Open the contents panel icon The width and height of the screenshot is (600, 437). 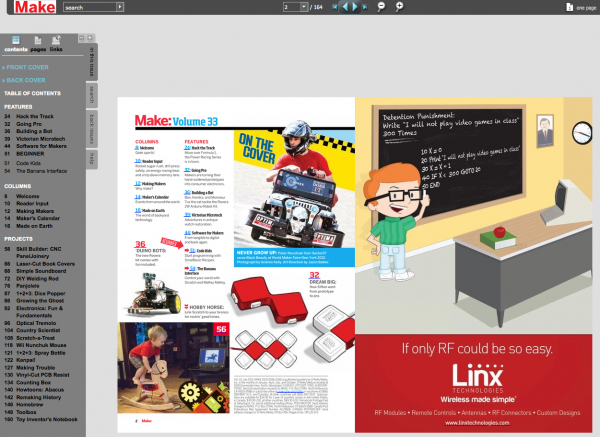16,40
